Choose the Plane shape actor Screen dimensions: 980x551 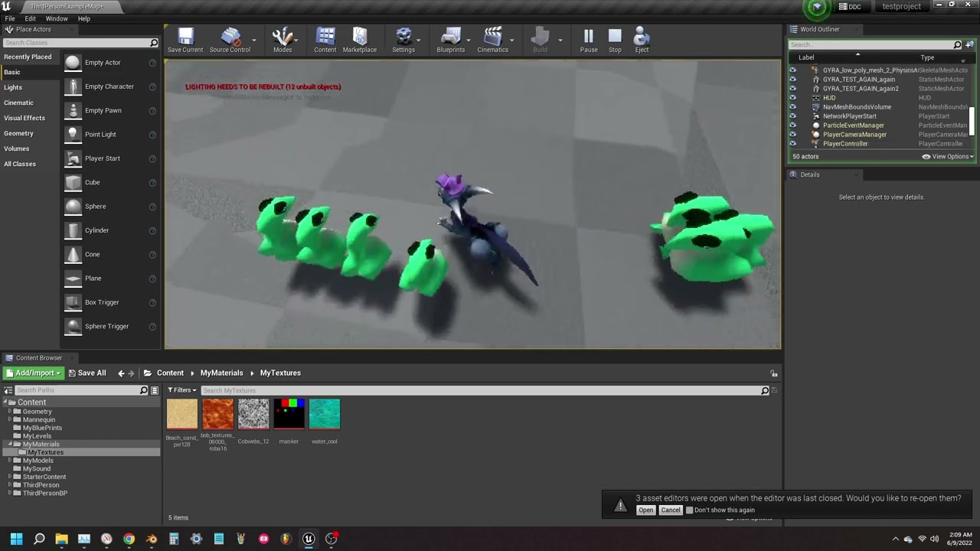(110, 279)
